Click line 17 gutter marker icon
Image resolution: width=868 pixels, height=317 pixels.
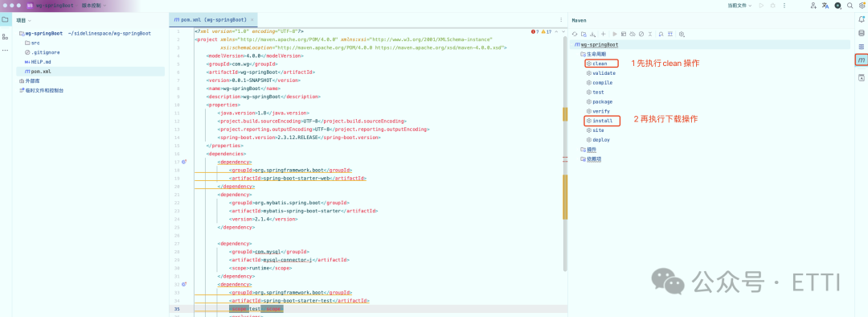pos(184,162)
